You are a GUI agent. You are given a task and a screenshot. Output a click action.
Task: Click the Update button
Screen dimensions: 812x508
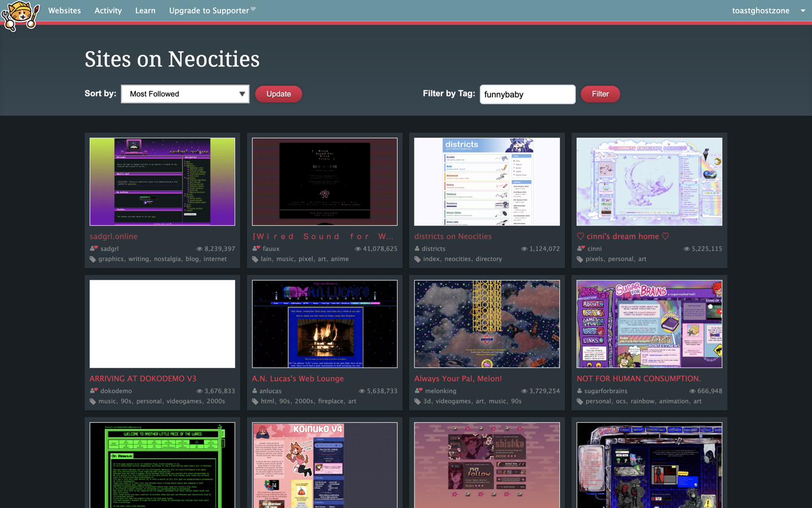pyautogui.click(x=279, y=94)
